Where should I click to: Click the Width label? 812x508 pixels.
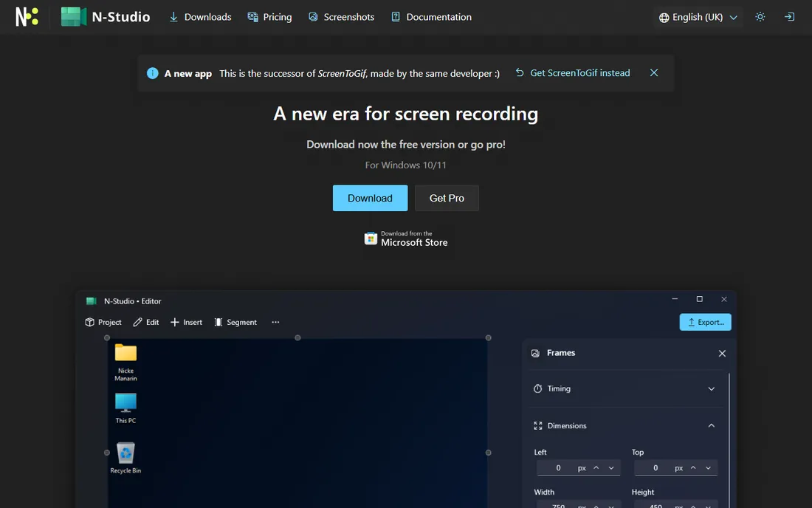point(544,492)
